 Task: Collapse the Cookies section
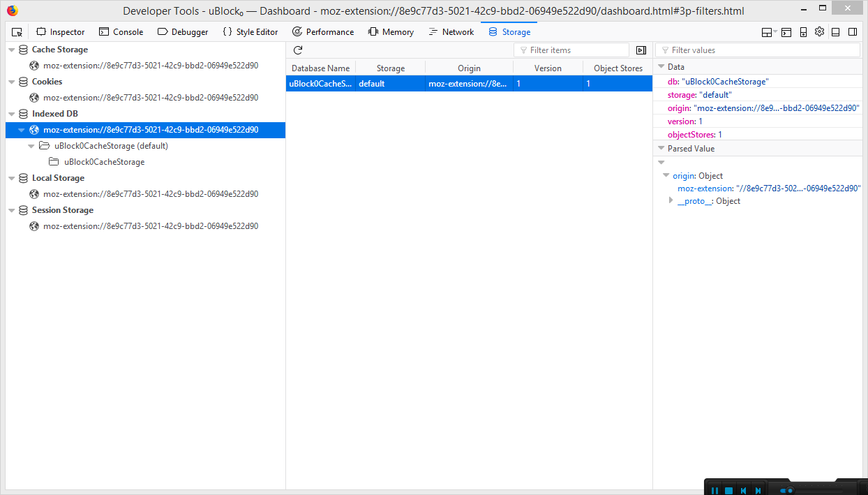(x=12, y=82)
